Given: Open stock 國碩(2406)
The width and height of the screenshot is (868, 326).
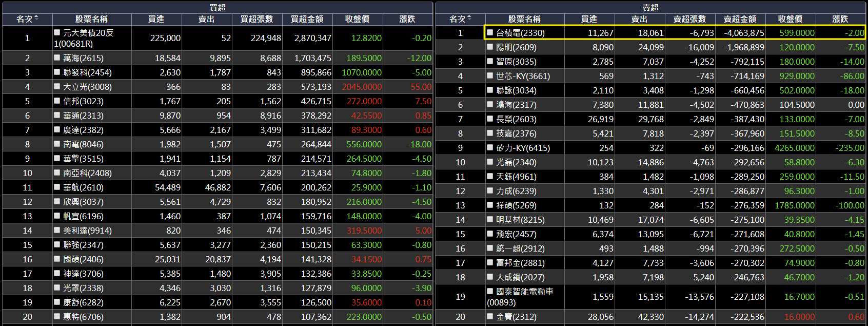Looking at the screenshot, I should (83, 259).
